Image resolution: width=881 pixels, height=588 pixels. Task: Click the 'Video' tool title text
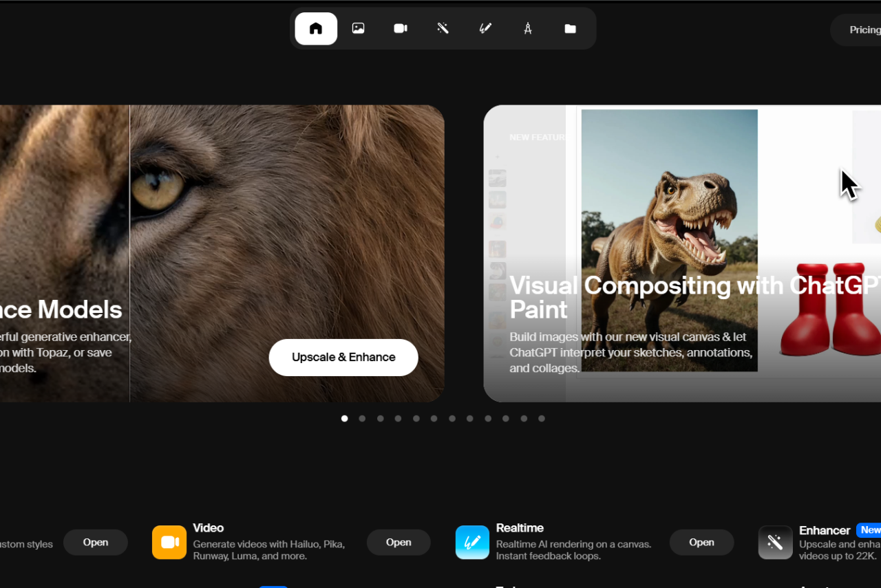[x=209, y=528]
